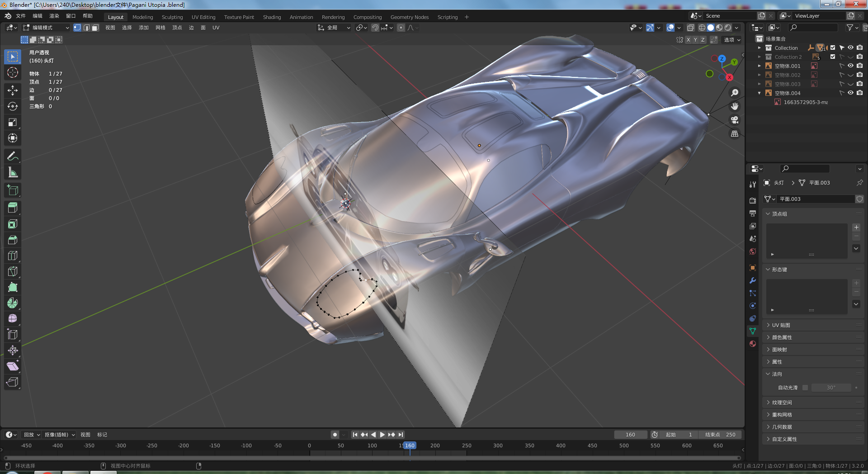
Task: Open the Output properties printer tab
Action: [753, 213]
